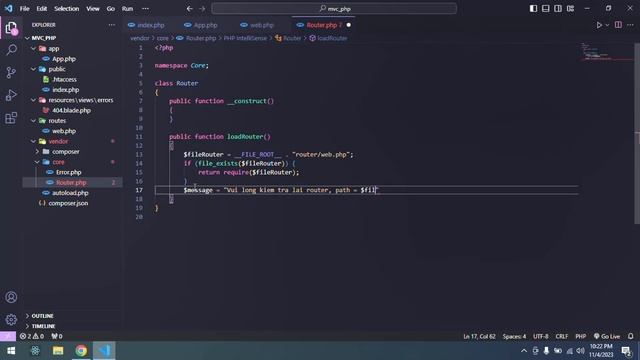Show more menus ellipsis in menu bar

point(145,9)
